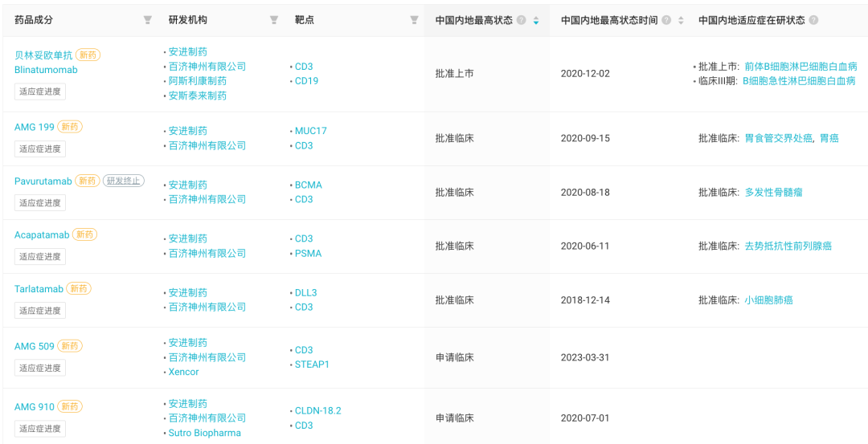Select date 2020-06-11 cell
This screenshot has width=868, height=444.
click(x=585, y=246)
